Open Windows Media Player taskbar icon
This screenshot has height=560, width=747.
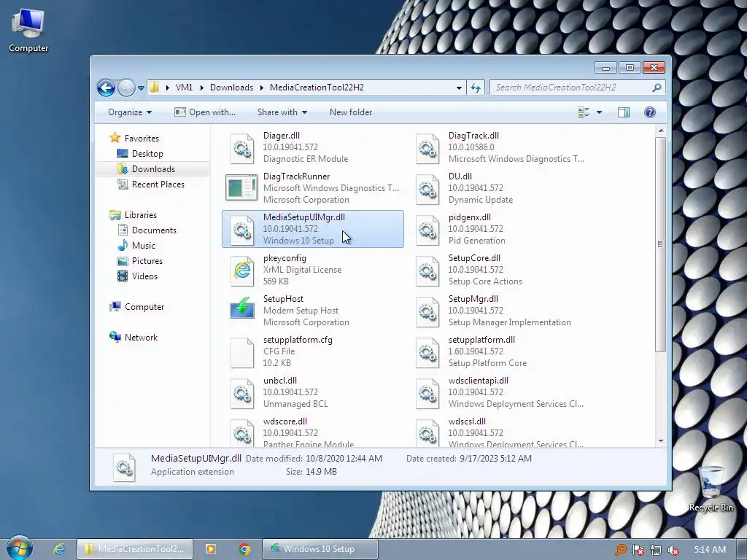click(210, 549)
